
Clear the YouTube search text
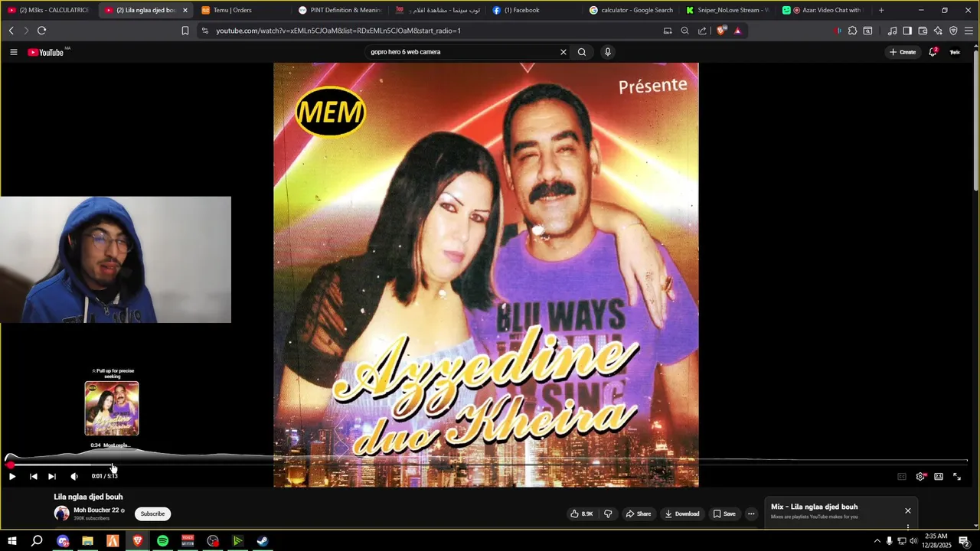coord(563,52)
